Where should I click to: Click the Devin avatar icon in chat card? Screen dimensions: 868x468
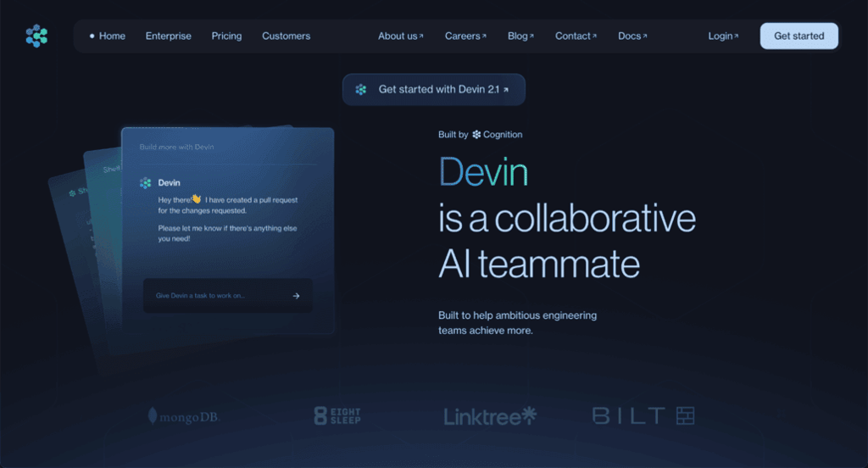[x=146, y=183]
